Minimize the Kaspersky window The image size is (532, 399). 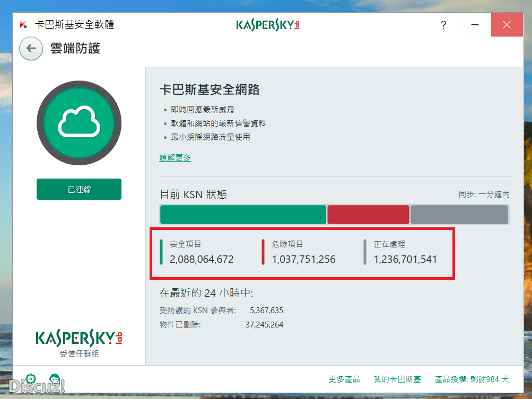[475, 25]
